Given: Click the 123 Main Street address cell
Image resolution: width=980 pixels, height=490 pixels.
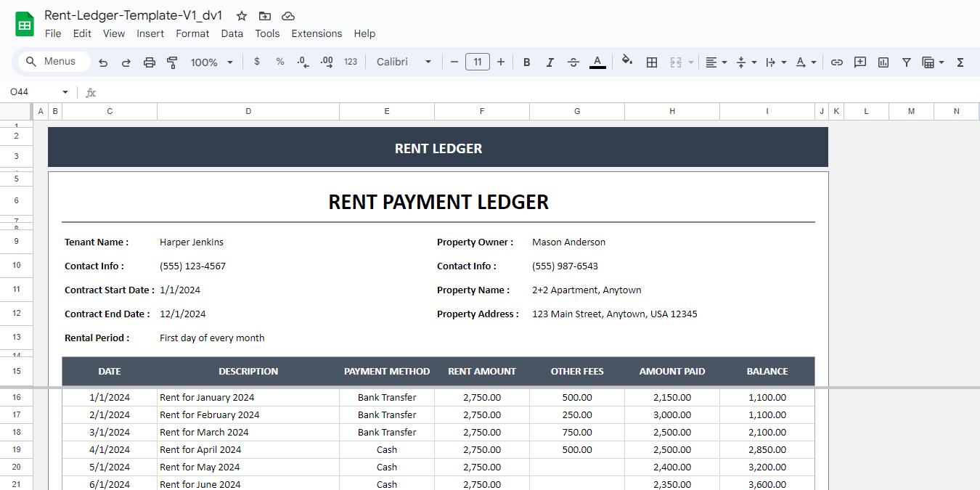Looking at the screenshot, I should [x=614, y=314].
